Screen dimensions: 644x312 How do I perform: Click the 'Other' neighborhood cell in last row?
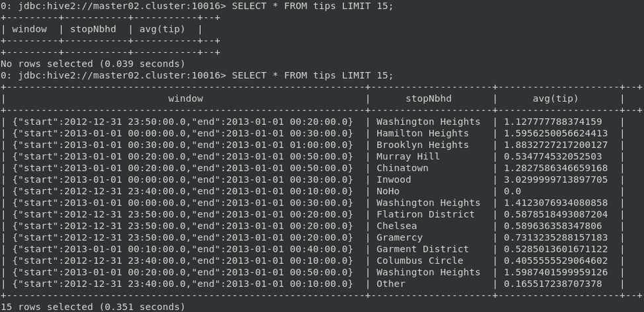[390, 284]
